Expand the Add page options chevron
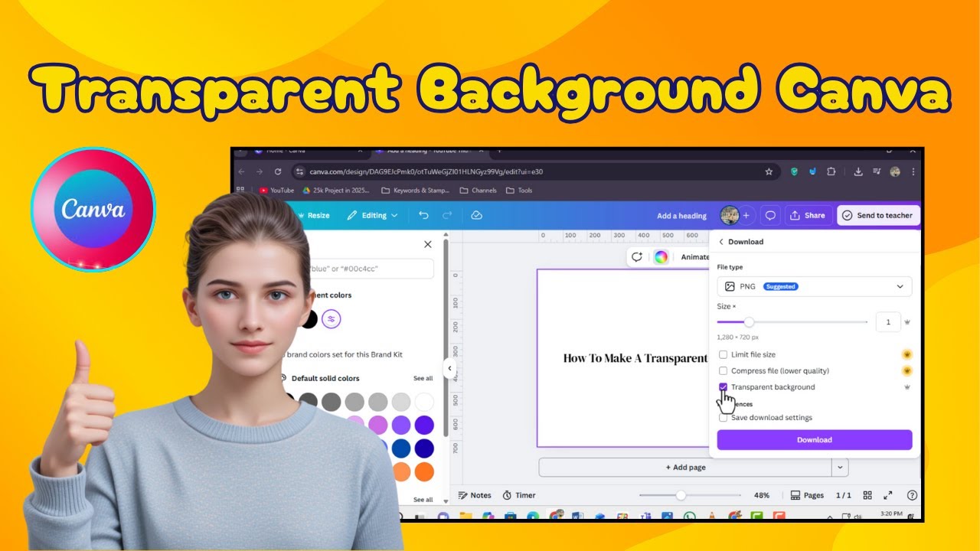The height and width of the screenshot is (551, 980). click(840, 467)
